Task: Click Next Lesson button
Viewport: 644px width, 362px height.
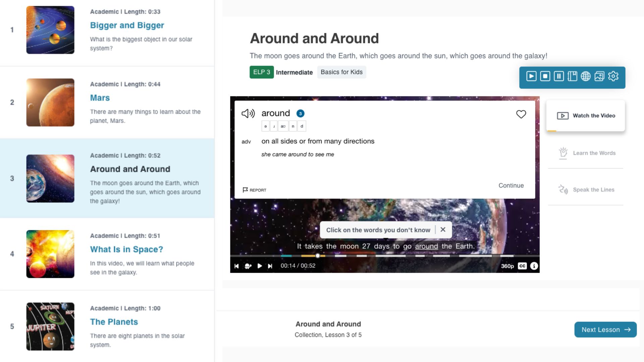Action: click(x=605, y=329)
